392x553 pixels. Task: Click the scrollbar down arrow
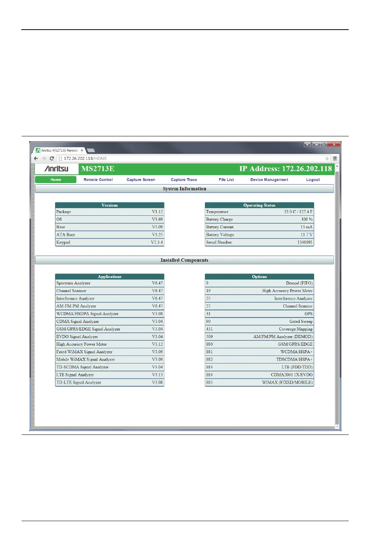[337, 427]
